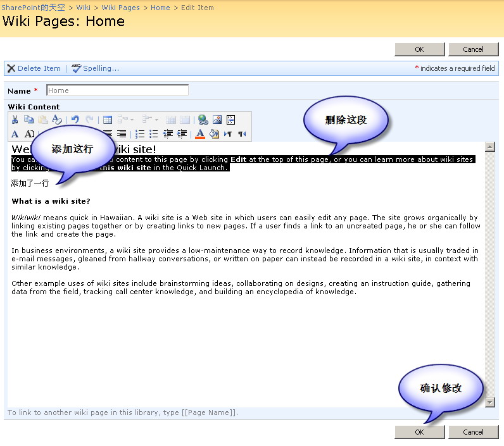
Task: Click the Remove Formatting eraser icon
Action: (x=57, y=120)
